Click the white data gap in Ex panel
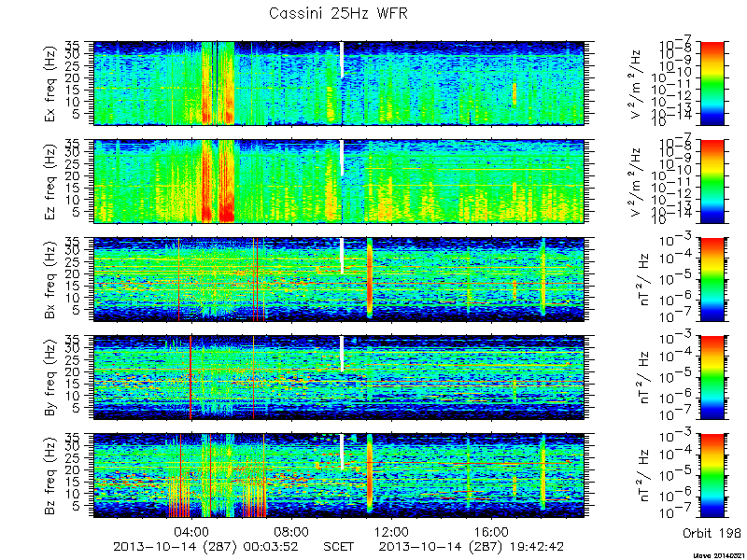Image resolution: width=747 pixels, height=560 pixels. [x=342, y=60]
